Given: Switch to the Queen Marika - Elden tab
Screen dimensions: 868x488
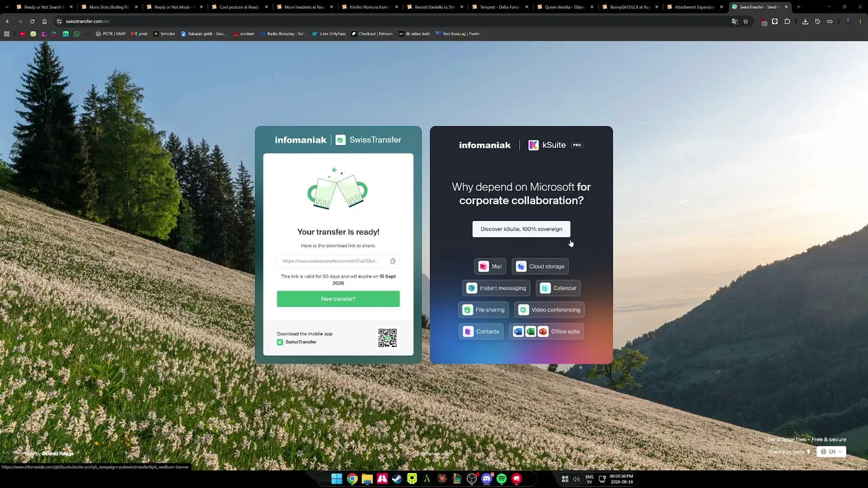Looking at the screenshot, I should [x=564, y=7].
